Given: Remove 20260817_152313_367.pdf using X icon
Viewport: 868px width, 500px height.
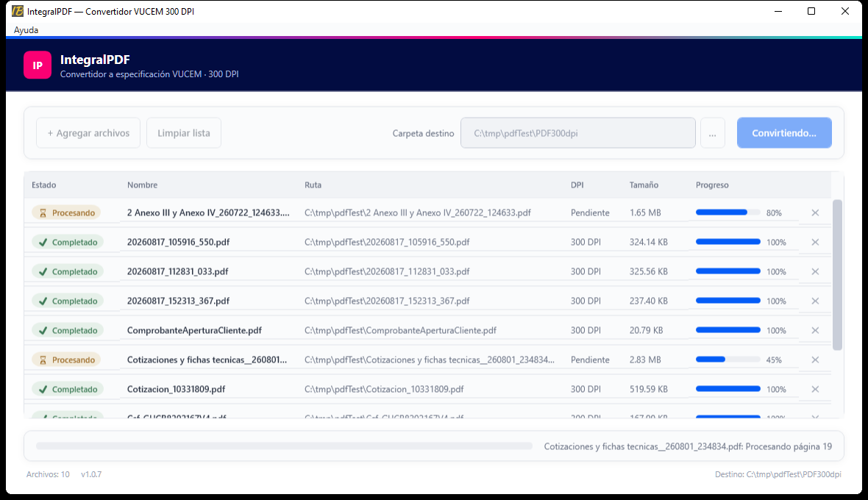Looking at the screenshot, I should coord(815,301).
